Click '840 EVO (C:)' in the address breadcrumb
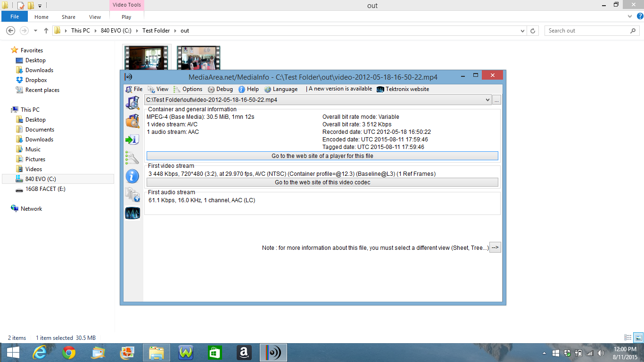Screen dimensions: 644x362 [116, 31]
